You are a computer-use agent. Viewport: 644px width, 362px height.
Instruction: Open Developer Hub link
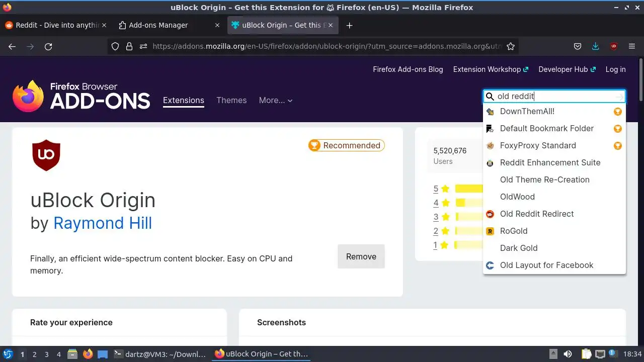567,69
